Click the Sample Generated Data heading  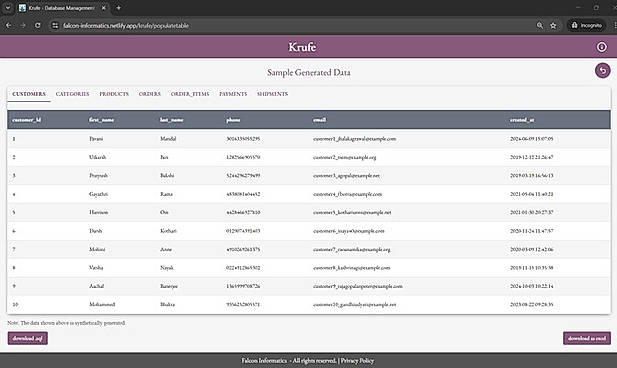pyautogui.click(x=309, y=72)
